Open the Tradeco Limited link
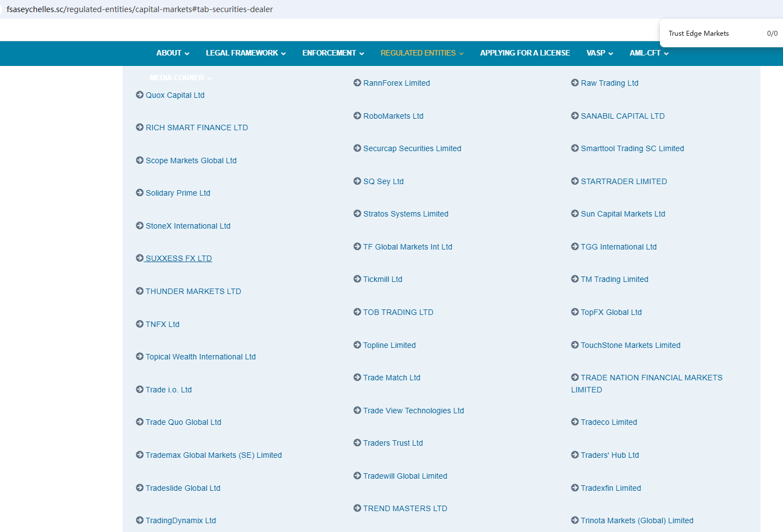Image resolution: width=783 pixels, height=532 pixels. (x=609, y=422)
